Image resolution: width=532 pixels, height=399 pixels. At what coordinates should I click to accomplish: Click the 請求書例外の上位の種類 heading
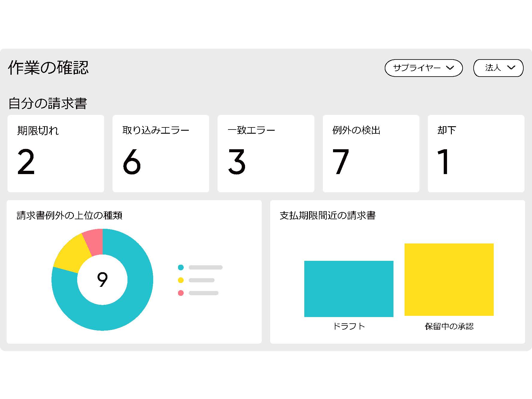point(69,215)
